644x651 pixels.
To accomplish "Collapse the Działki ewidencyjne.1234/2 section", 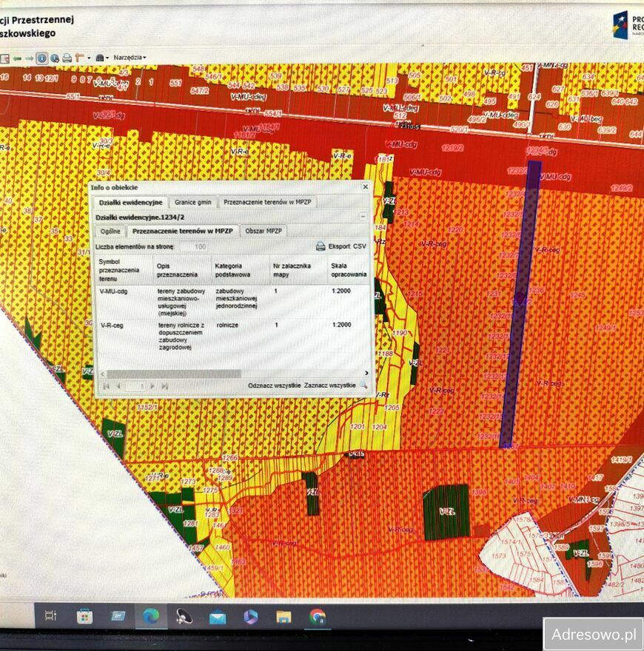I will point(363,217).
